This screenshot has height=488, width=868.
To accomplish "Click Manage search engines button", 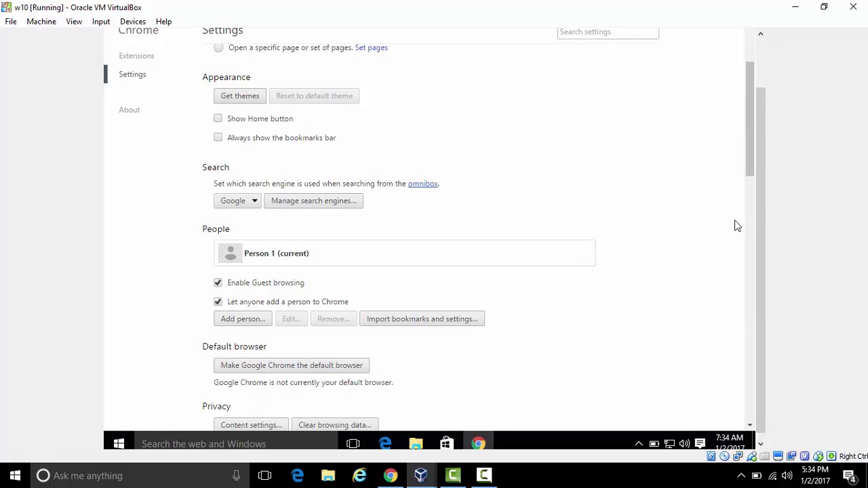I will pyautogui.click(x=313, y=201).
